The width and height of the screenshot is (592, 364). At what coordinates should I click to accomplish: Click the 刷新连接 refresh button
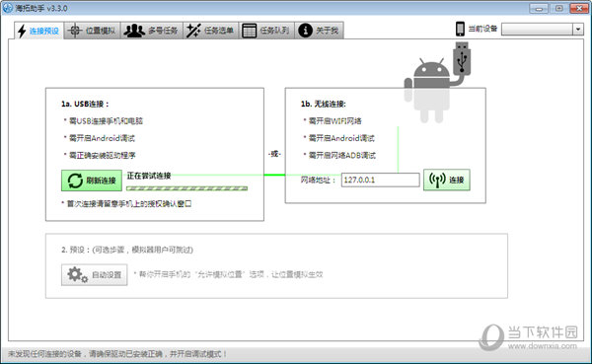(x=92, y=181)
